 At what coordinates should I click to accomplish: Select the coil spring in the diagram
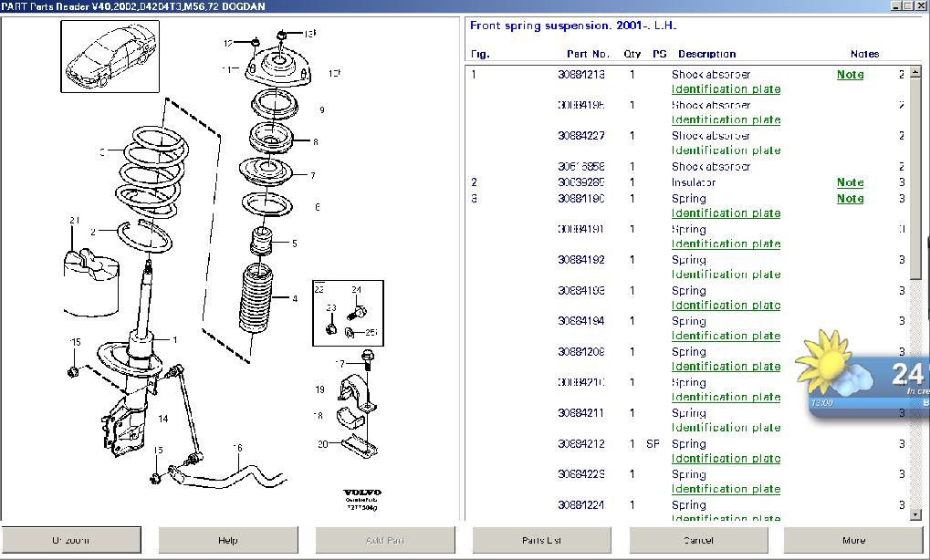tap(143, 171)
